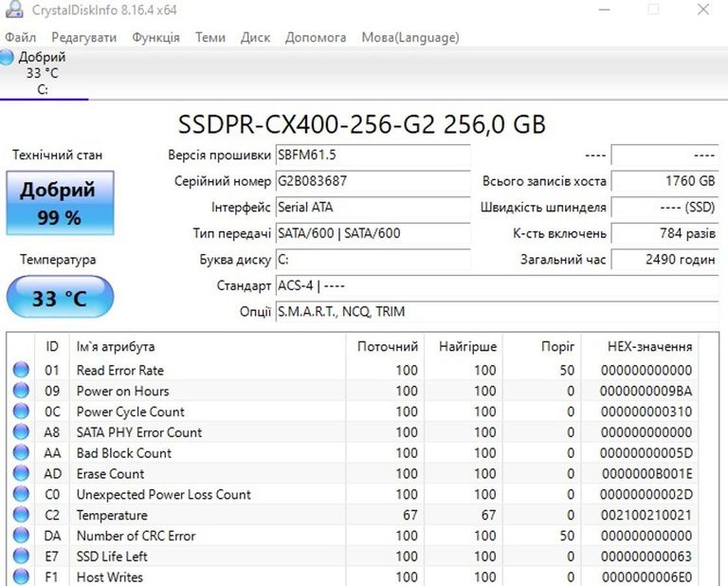Image resolution: width=728 pixels, height=586 pixels.
Task: Click the status orb for Temperature attribute
Action: (21, 515)
